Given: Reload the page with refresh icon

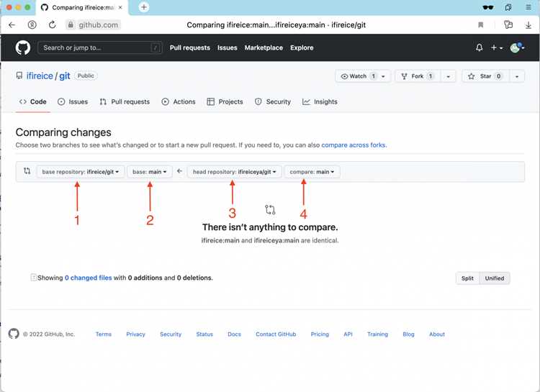Looking at the screenshot, I should (52, 24).
